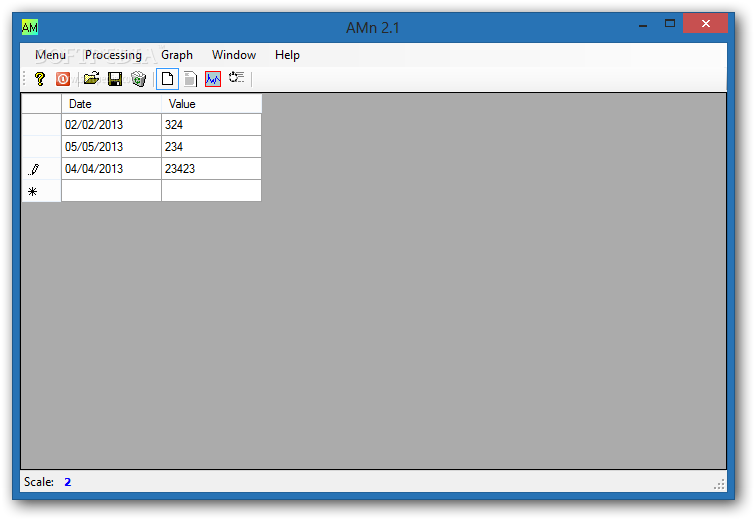755x520 pixels.
Task: Click the toolbar drag grip handle
Action: (x=24, y=78)
